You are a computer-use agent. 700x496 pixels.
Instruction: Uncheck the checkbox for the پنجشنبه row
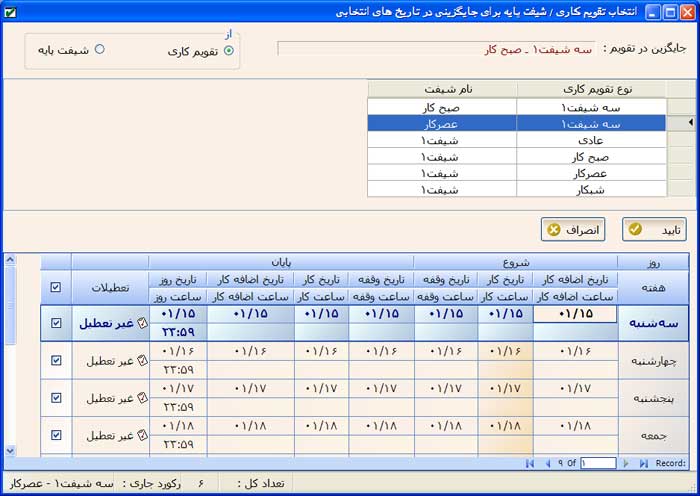point(55,398)
